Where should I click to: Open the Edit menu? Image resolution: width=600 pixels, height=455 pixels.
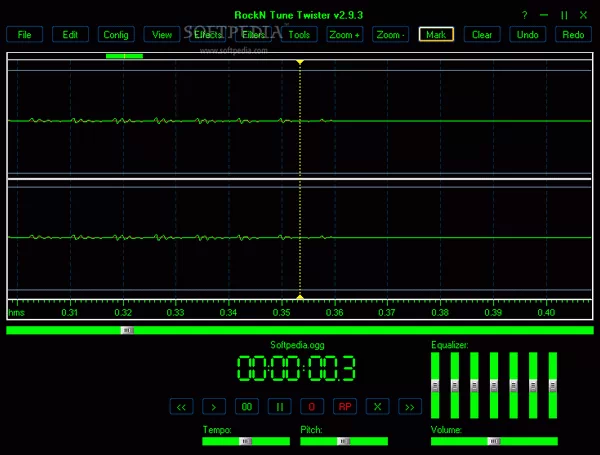click(x=70, y=34)
